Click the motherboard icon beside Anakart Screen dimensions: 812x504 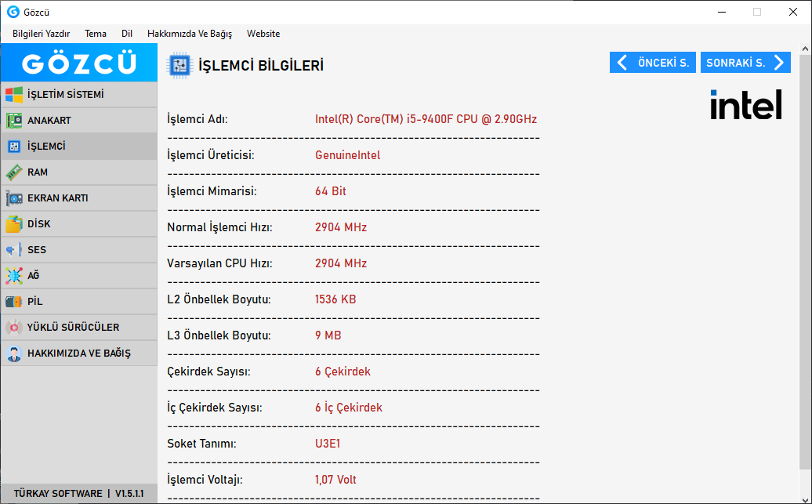[x=14, y=121]
